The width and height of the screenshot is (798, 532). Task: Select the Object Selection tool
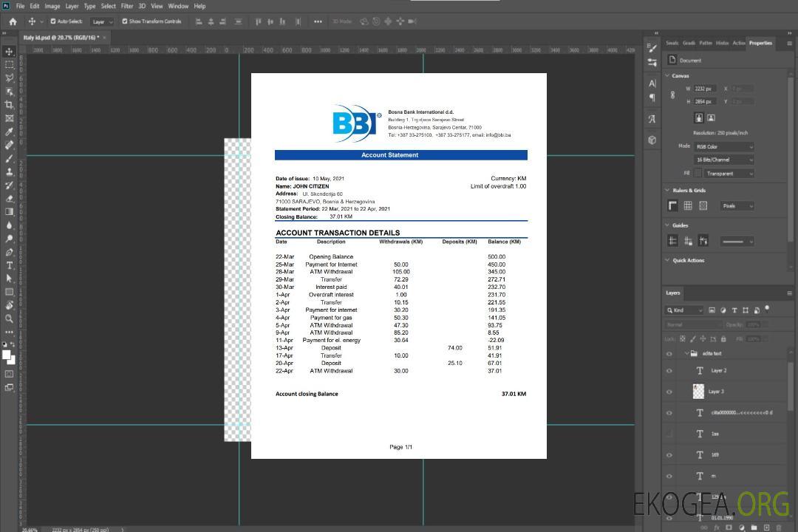coord(9,92)
